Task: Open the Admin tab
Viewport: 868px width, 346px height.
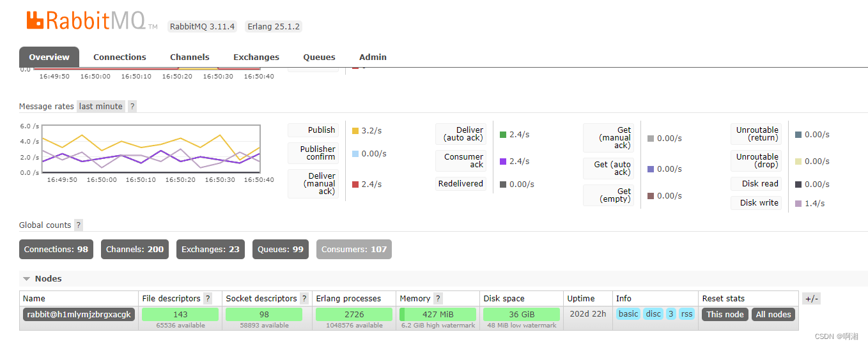Action: point(373,57)
